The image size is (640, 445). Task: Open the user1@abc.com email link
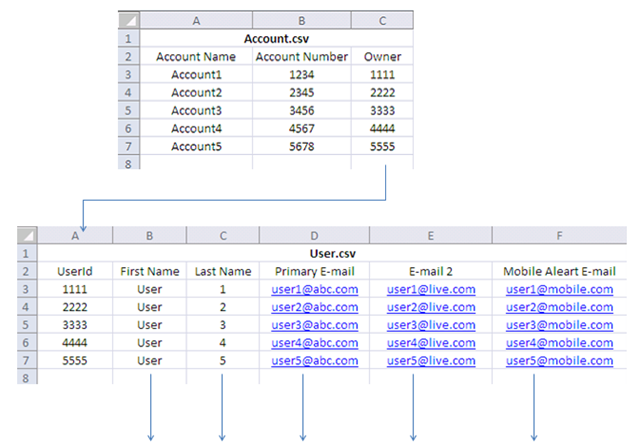tap(315, 289)
